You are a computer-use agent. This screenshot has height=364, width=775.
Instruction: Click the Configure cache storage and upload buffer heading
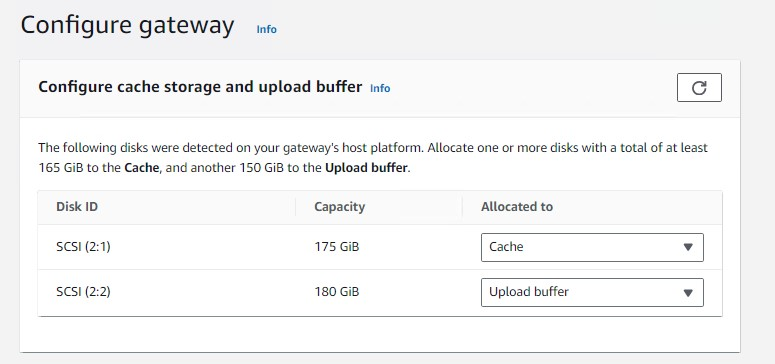200,87
